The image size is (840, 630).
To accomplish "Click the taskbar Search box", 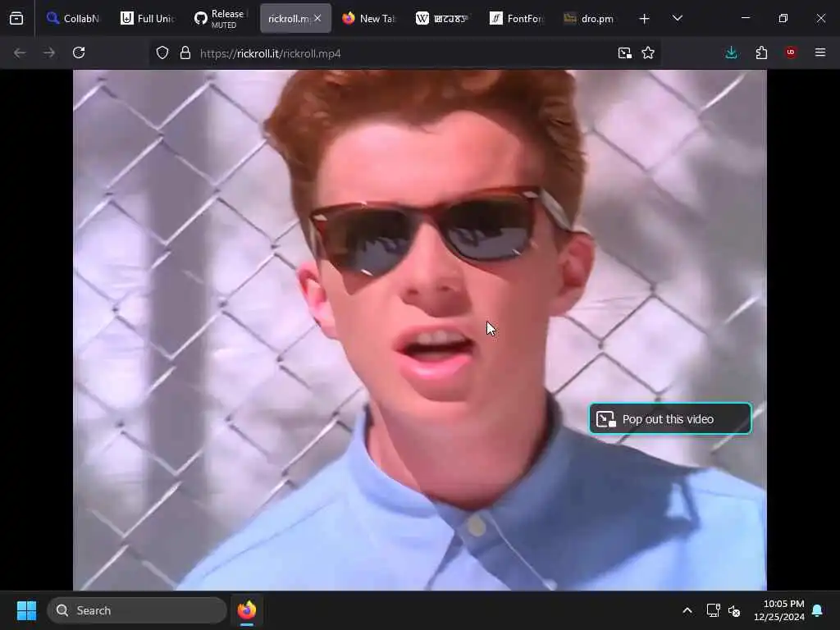I will 137,610.
